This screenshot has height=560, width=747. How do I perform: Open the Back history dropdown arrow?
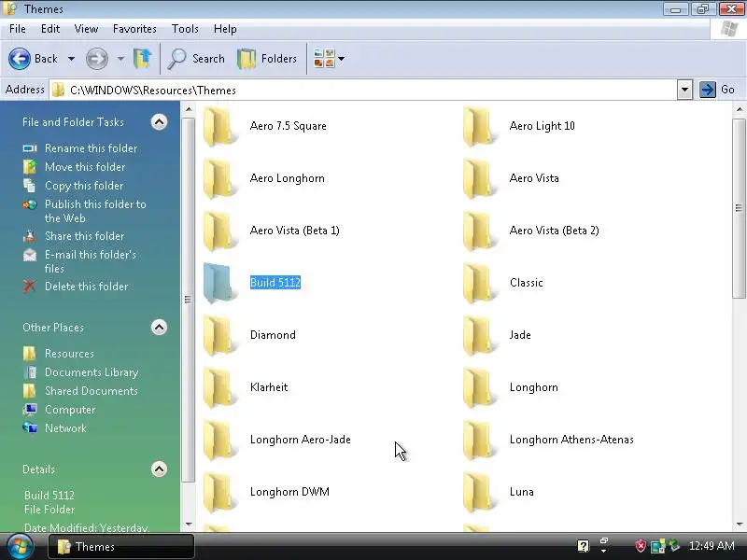pos(71,59)
